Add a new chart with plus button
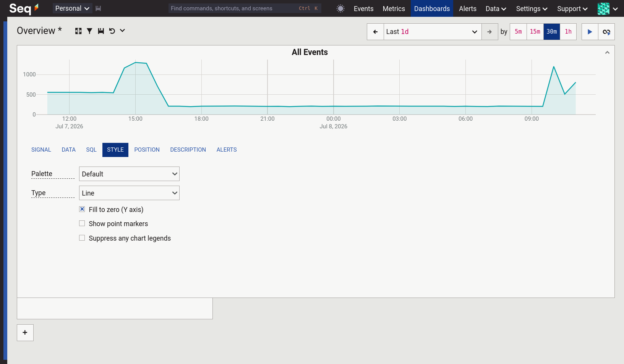This screenshot has height=364, width=624. [x=25, y=333]
